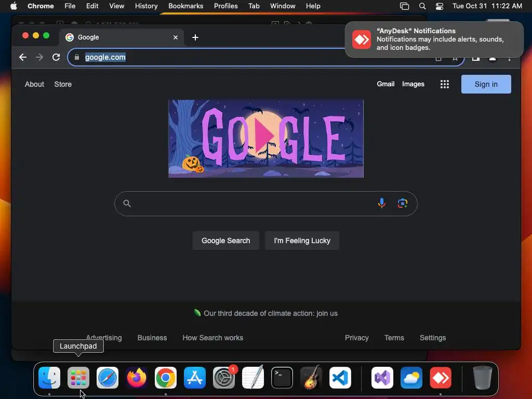Viewport: 532px width, 399px height.
Task: Click the Google Search button
Action: [x=225, y=241]
